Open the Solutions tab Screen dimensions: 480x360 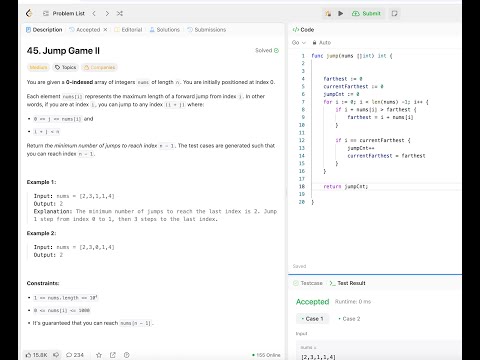[x=165, y=30]
